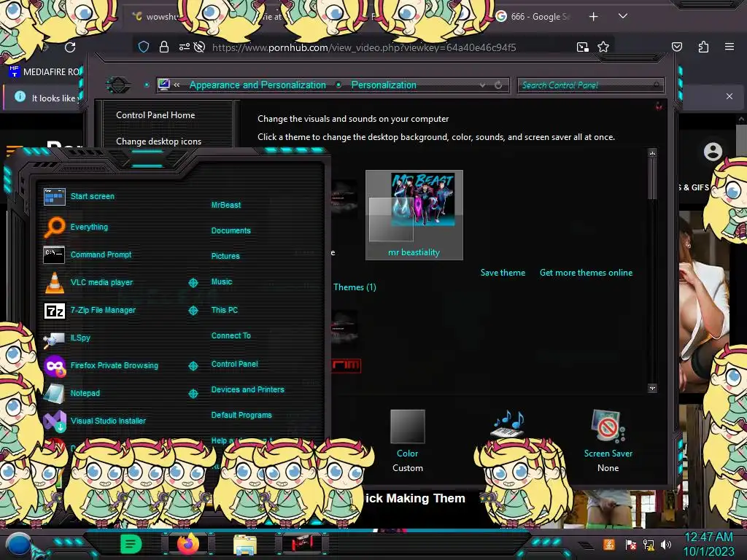Click Get more themes online
The image size is (747, 560).
click(x=586, y=273)
